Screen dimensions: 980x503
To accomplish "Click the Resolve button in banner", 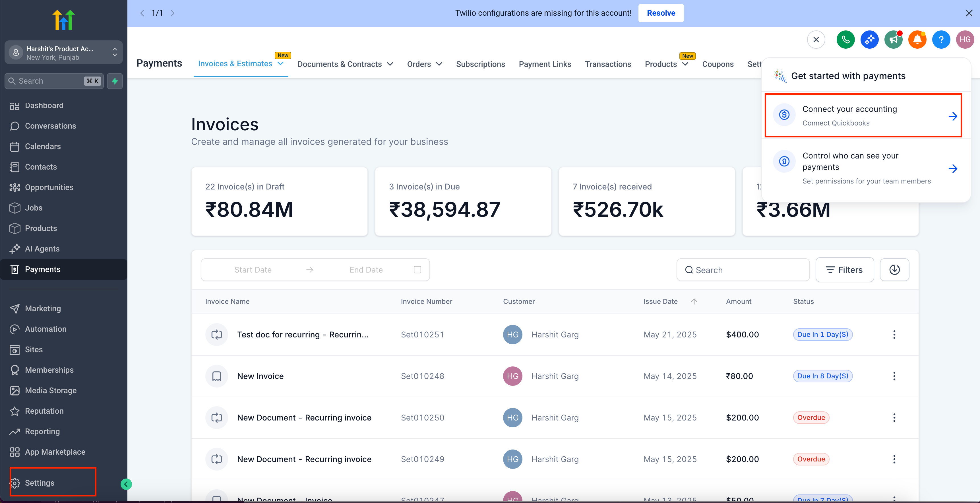I will point(661,13).
